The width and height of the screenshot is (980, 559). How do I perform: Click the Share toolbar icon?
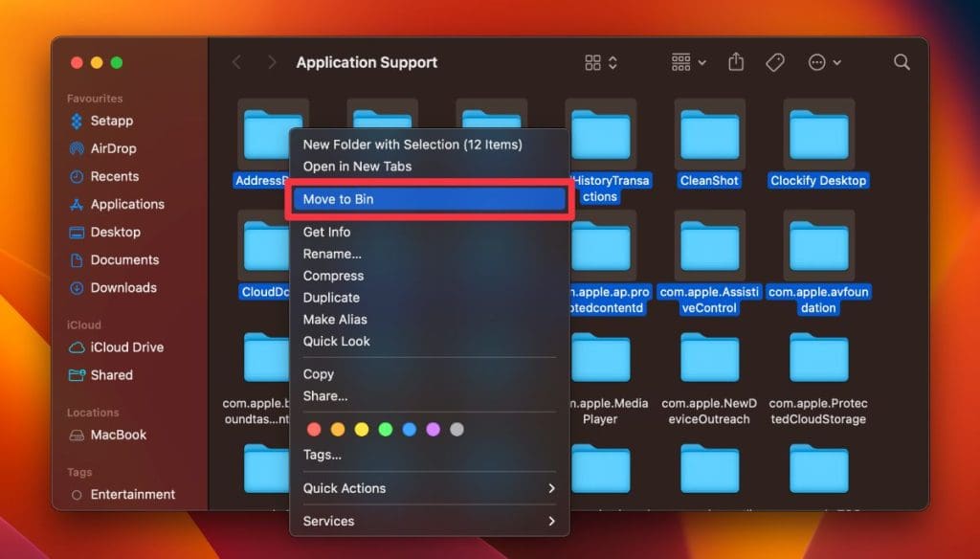pos(736,62)
